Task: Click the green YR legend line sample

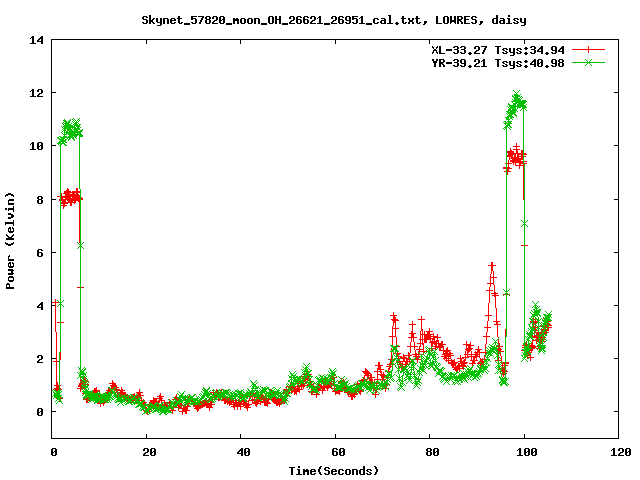Action: (588, 62)
